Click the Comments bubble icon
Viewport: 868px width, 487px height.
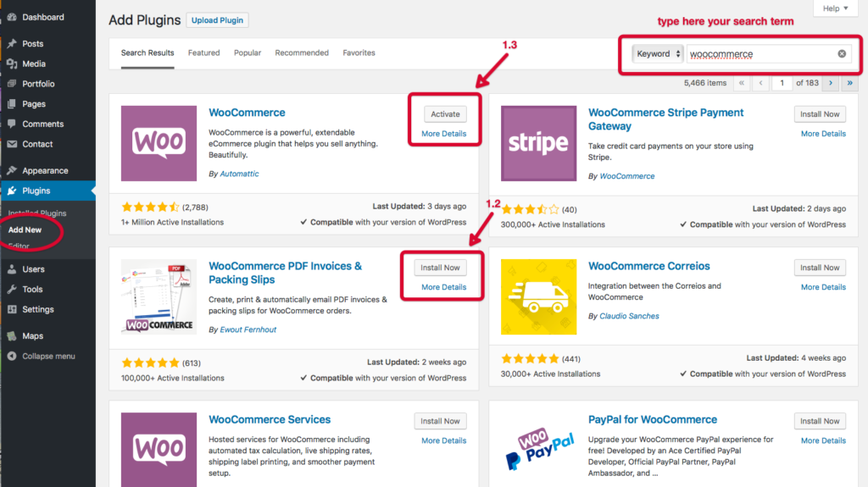(12, 124)
